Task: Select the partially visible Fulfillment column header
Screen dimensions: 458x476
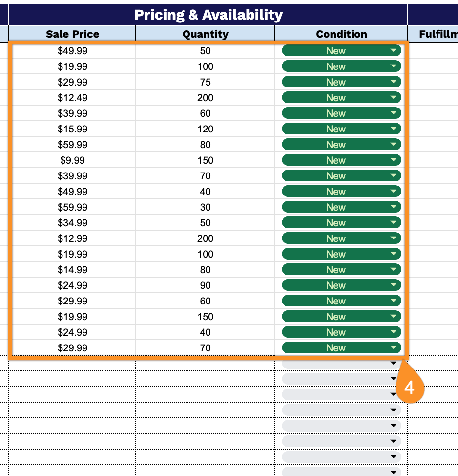Action: (437, 34)
